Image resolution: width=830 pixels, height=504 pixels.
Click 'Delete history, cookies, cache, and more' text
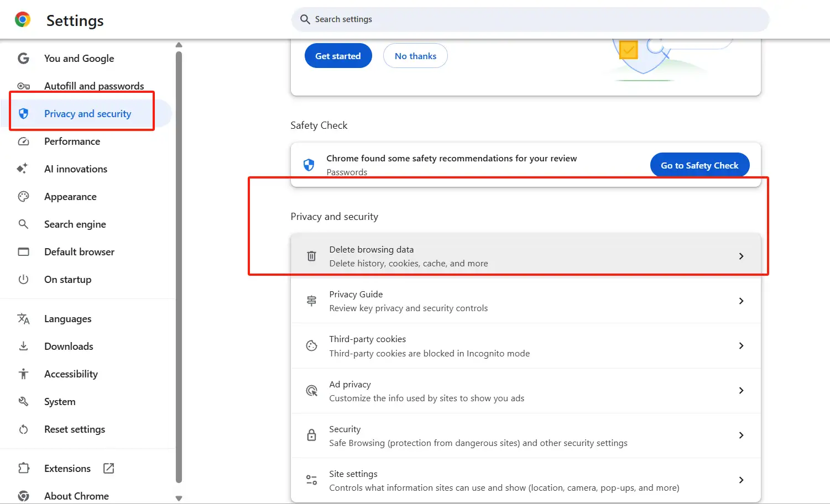[409, 263]
